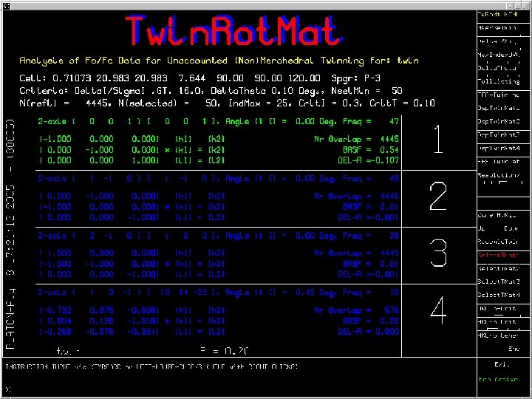This screenshot has height=399, width=532.
Task: Click 'DEL-R =-0.107' in matrix 1
Action: (368, 160)
